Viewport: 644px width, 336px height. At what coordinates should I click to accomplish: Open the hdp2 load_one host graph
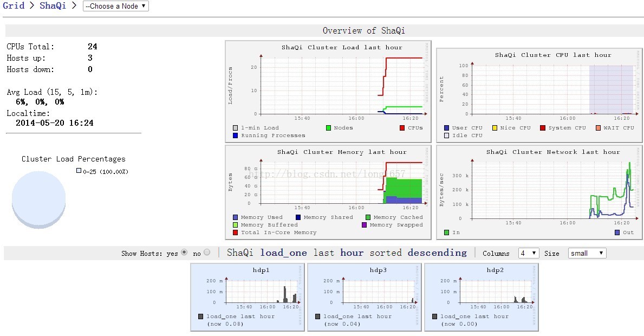[482, 298]
